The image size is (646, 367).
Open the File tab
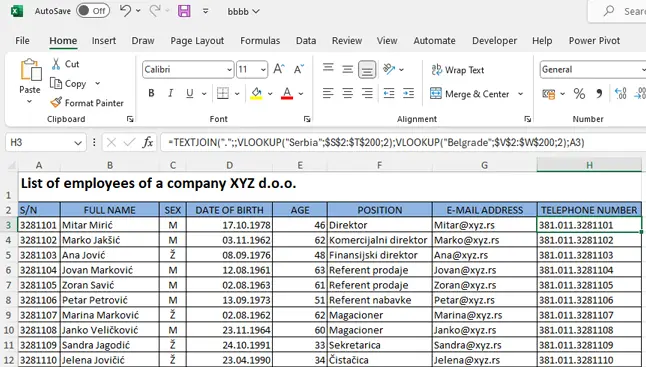[x=22, y=40]
